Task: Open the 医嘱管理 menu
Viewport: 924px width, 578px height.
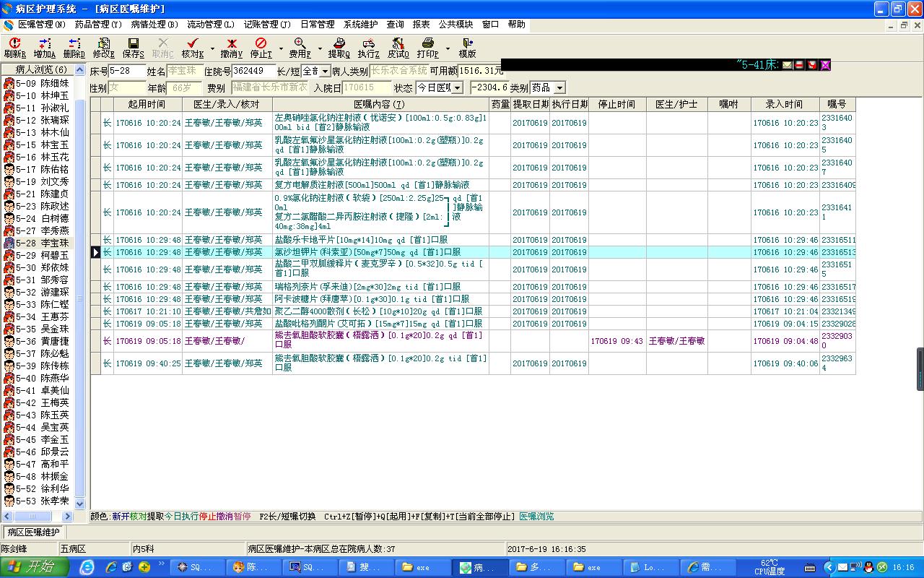Action: (41, 25)
